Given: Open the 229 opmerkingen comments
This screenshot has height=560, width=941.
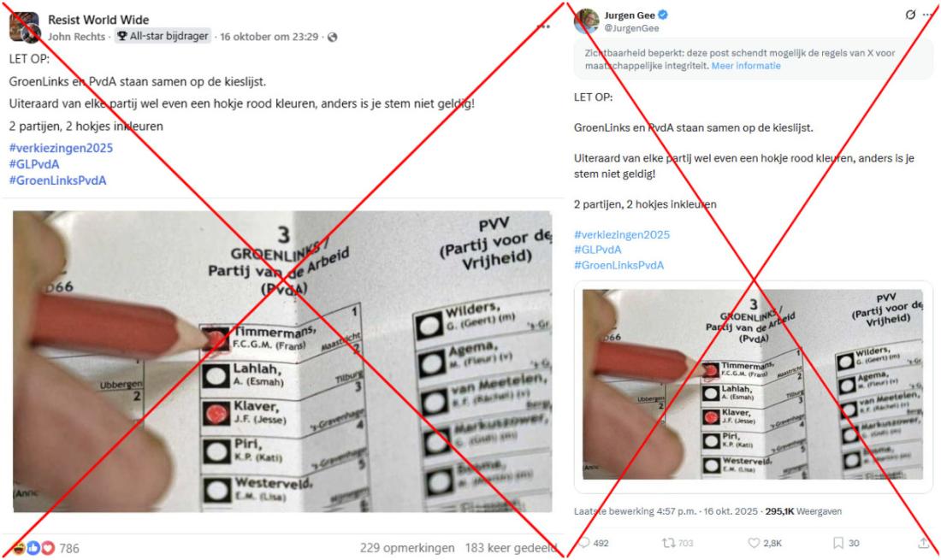Looking at the screenshot, I should (407, 548).
